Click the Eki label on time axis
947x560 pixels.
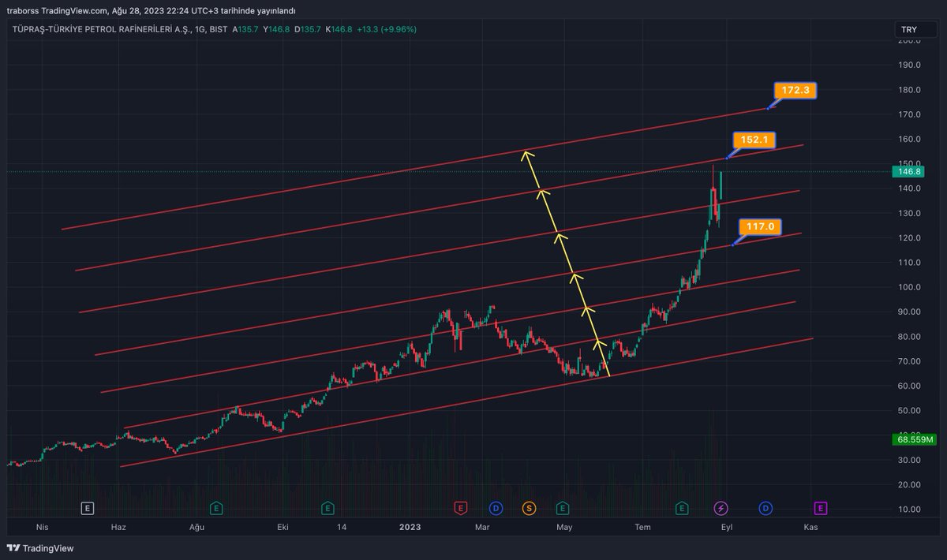[x=283, y=527]
